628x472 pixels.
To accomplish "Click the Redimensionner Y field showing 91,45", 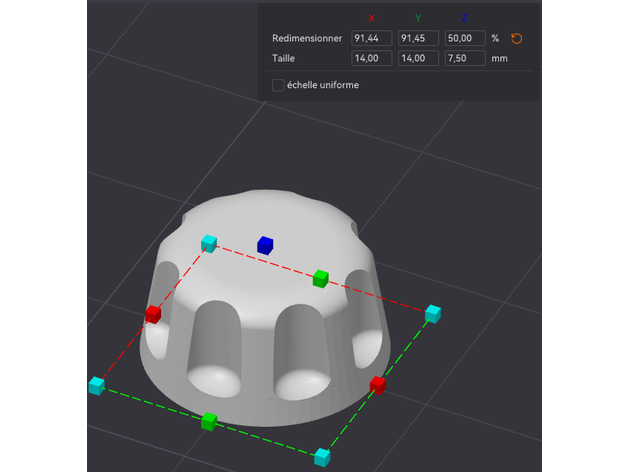I will [418, 38].
